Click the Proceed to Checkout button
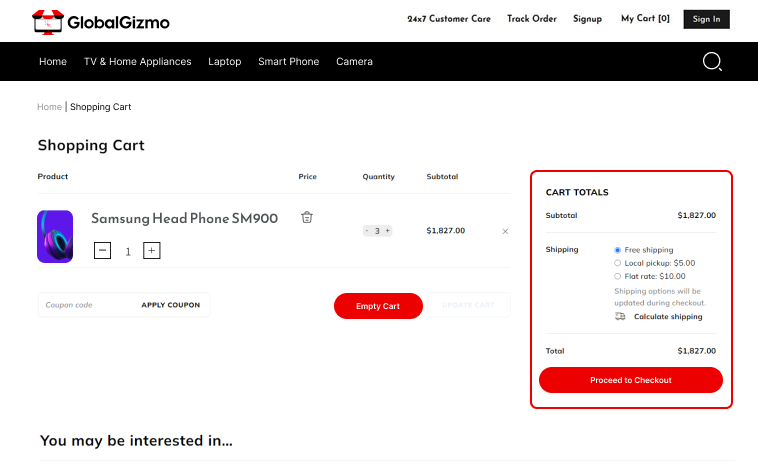Viewport: 758px width, 473px height. [630, 380]
